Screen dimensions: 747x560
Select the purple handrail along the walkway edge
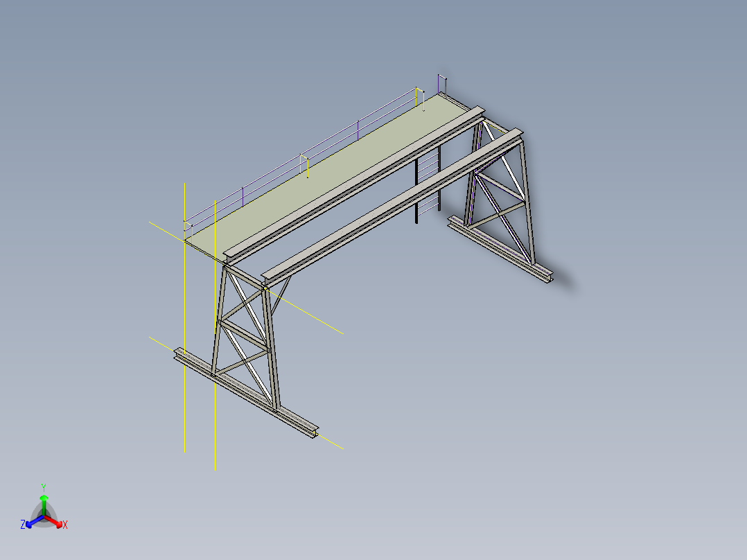coord(300,157)
